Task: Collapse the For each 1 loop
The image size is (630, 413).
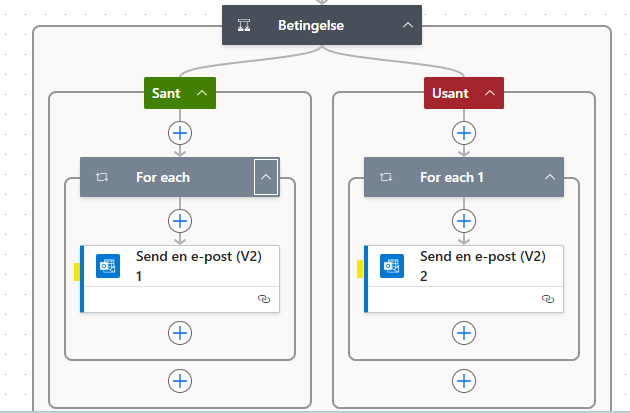Action: pos(549,177)
